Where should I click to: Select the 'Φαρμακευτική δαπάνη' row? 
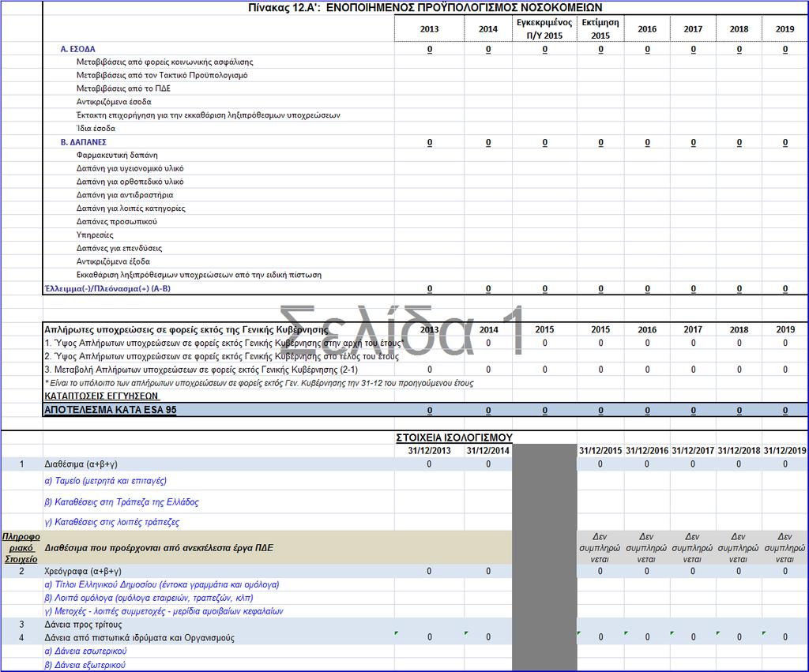coord(117,156)
